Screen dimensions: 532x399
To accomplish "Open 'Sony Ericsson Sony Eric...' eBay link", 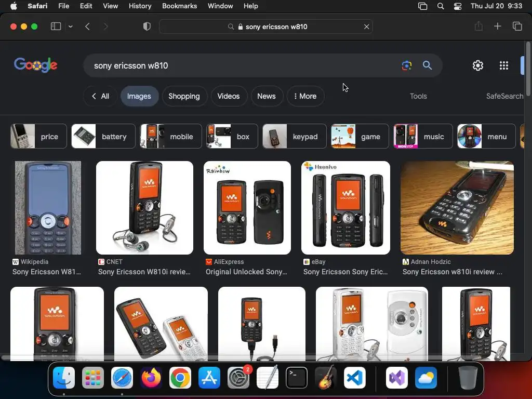I will pos(345,272).
